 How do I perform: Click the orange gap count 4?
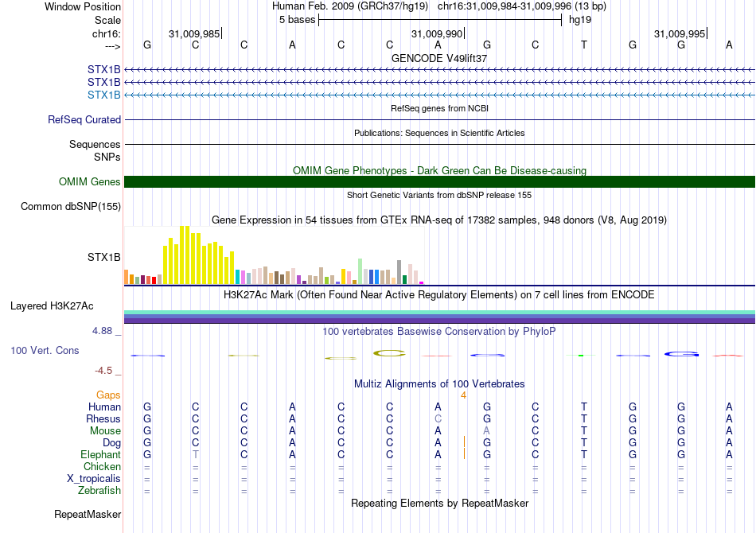463,395
